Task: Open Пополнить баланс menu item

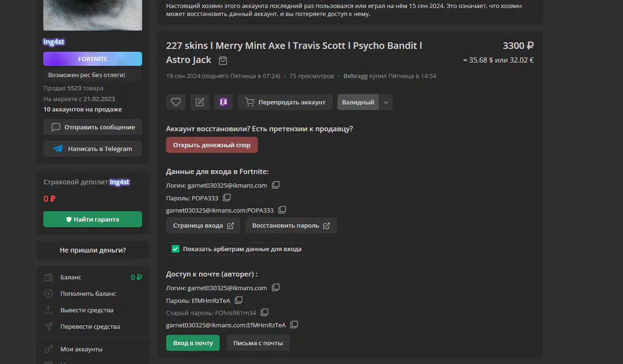Action: [93, 293]
